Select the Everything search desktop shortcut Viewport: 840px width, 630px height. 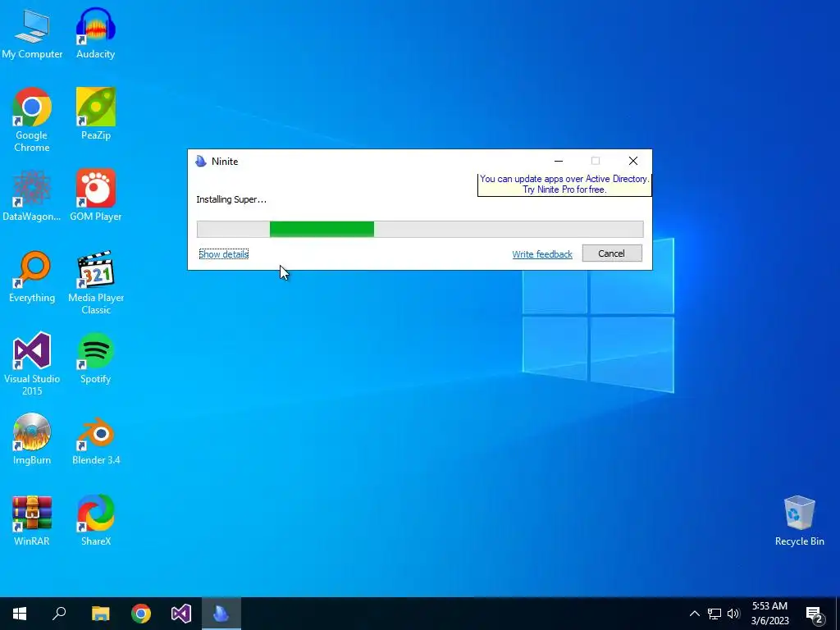pos(32,276)
